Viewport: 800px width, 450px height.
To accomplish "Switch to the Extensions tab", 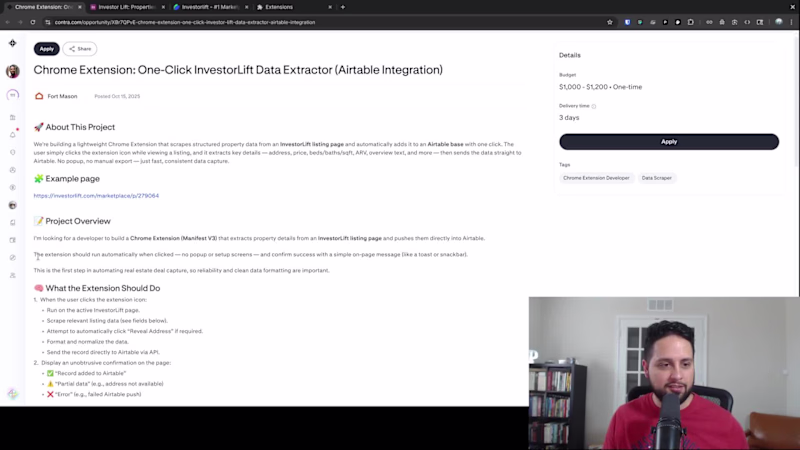I will [293, 7].
